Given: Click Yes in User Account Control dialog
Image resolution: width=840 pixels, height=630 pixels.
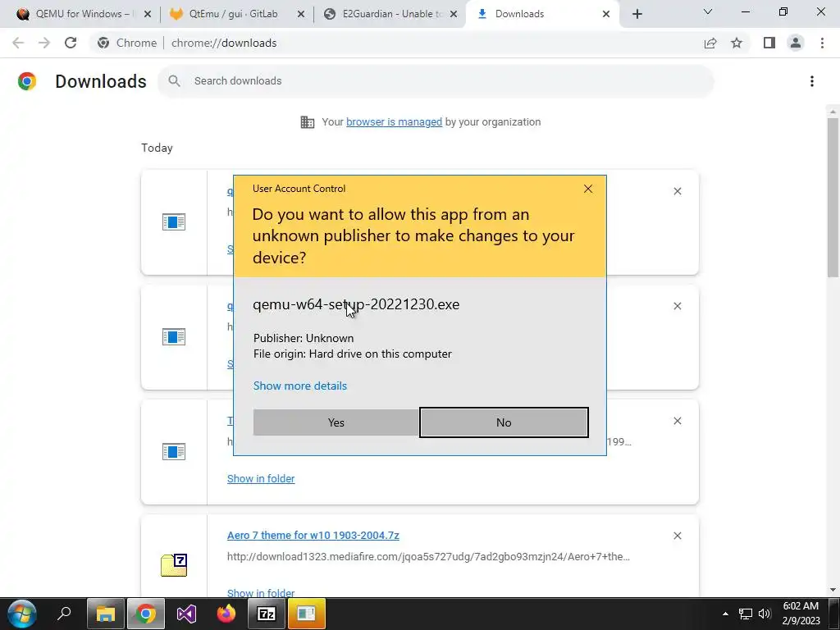Looking at the screenshot, I should 336,422.
